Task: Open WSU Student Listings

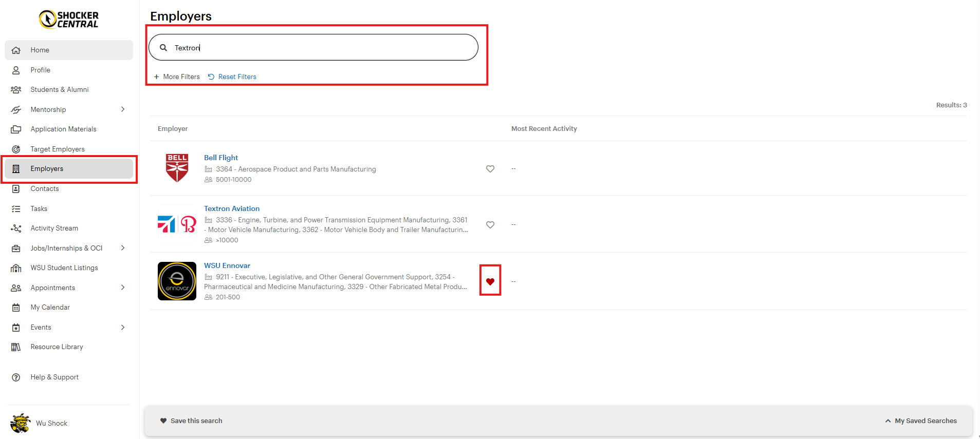Action: 69,268
